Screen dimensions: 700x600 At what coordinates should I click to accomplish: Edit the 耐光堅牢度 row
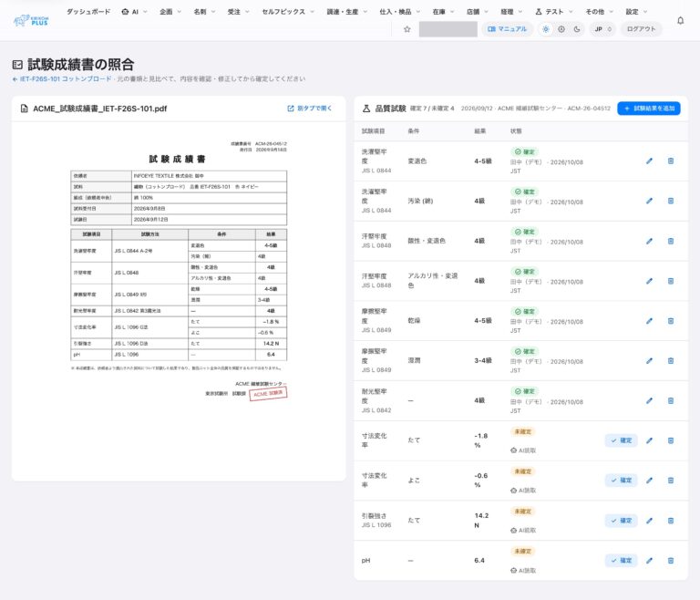tap(649, 400)
